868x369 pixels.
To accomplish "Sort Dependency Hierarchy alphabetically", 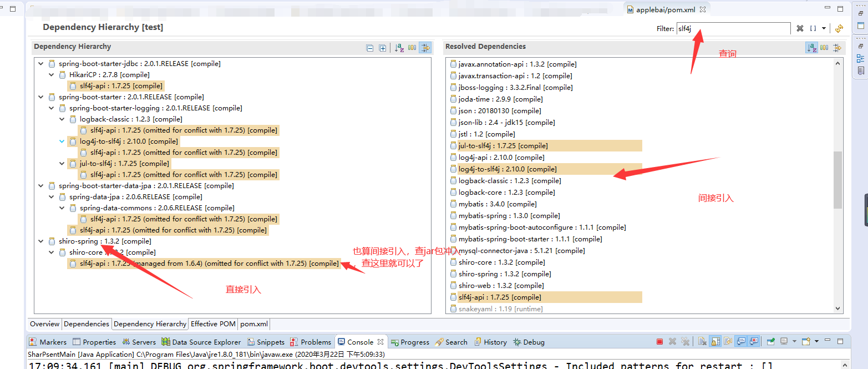I will pos(399,48).
